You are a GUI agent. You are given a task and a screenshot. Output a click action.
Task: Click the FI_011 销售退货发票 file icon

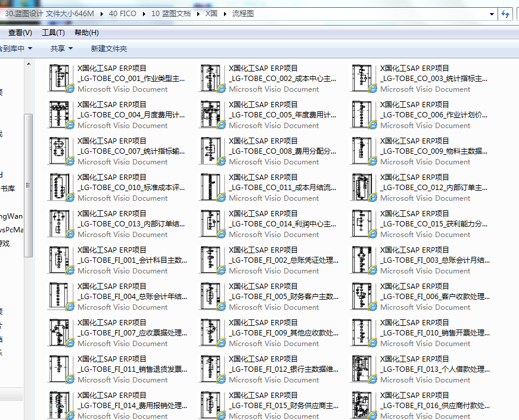point(61,369)
